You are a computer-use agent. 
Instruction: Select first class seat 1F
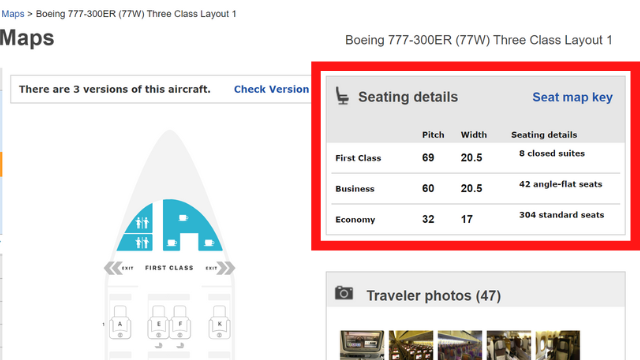click(180, 322)
